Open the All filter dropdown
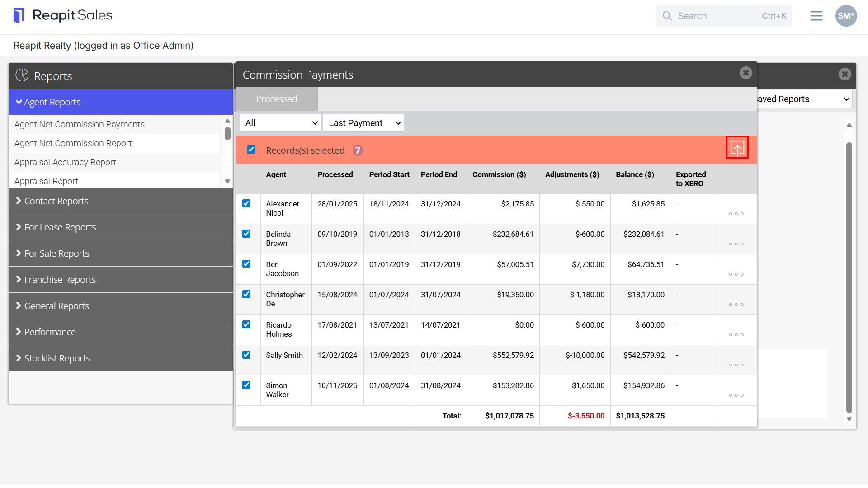Viewport: 868px width, 488px height. pos(280,123)
